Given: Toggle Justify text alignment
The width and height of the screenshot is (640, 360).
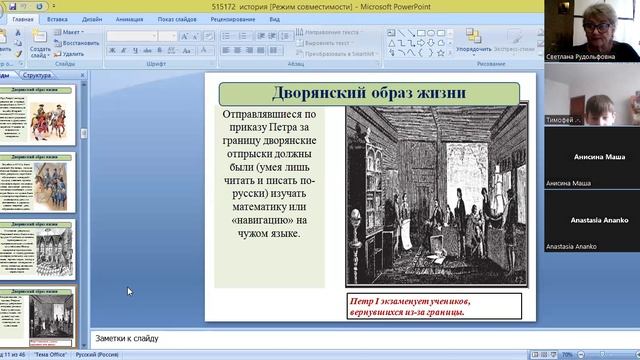Looking at the screenshot, I should coord(260,51).
